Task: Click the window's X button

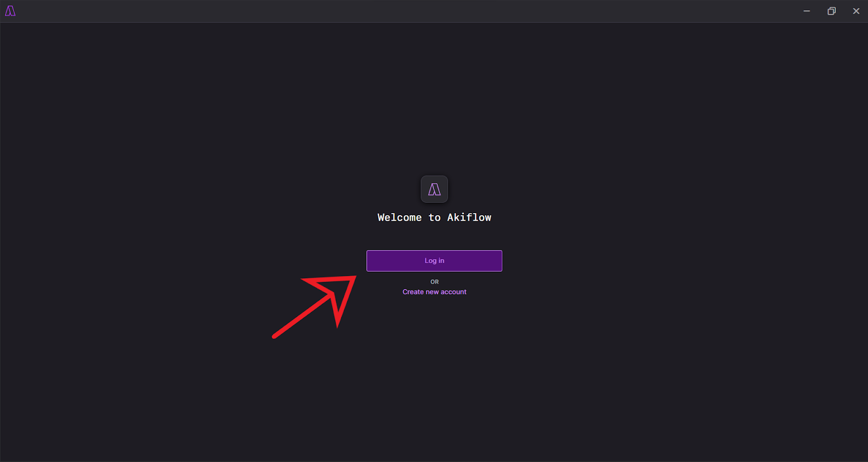Action: [856, 11]
